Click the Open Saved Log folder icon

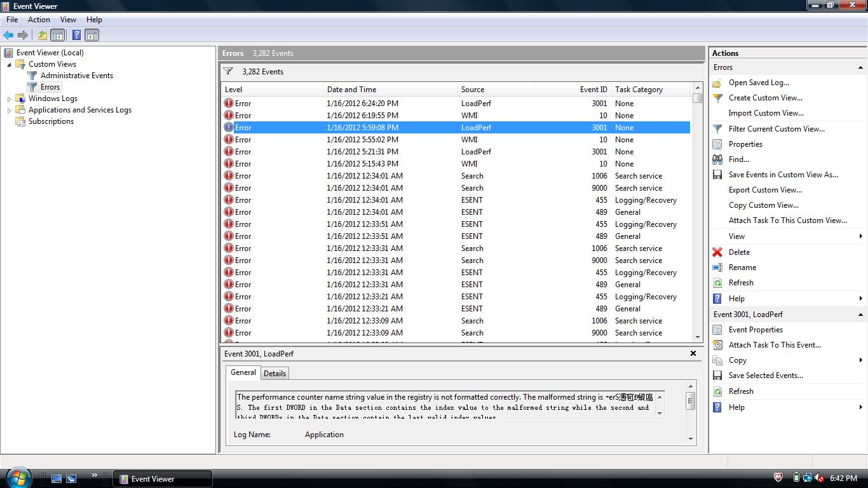tap(717, 83)
